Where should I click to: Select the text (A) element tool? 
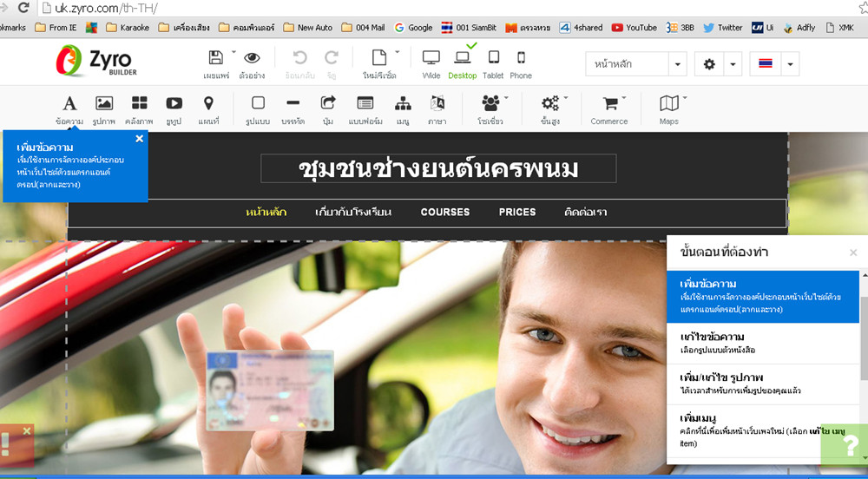tap(69, 103)
